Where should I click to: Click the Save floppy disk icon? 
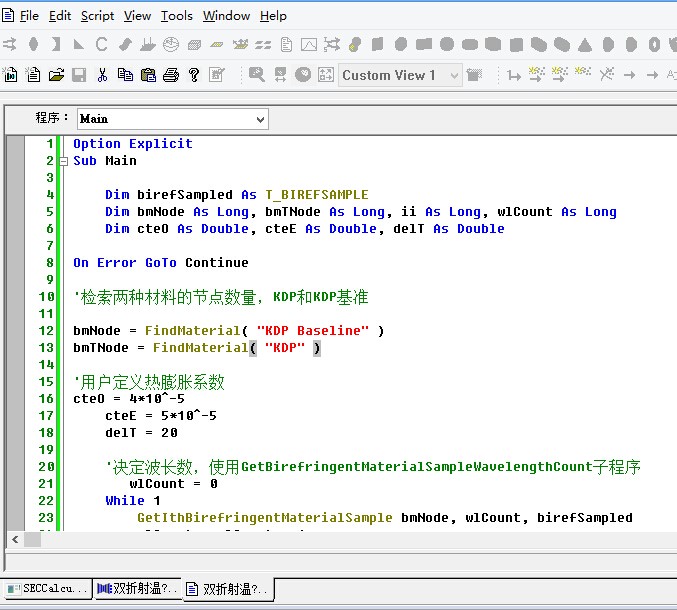click(x=79, y=75)
